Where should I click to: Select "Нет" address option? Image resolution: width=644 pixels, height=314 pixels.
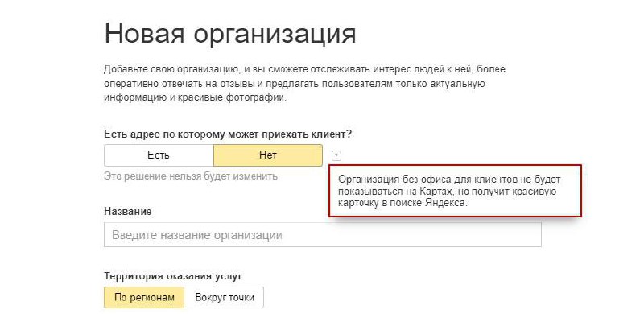(268, 155)
